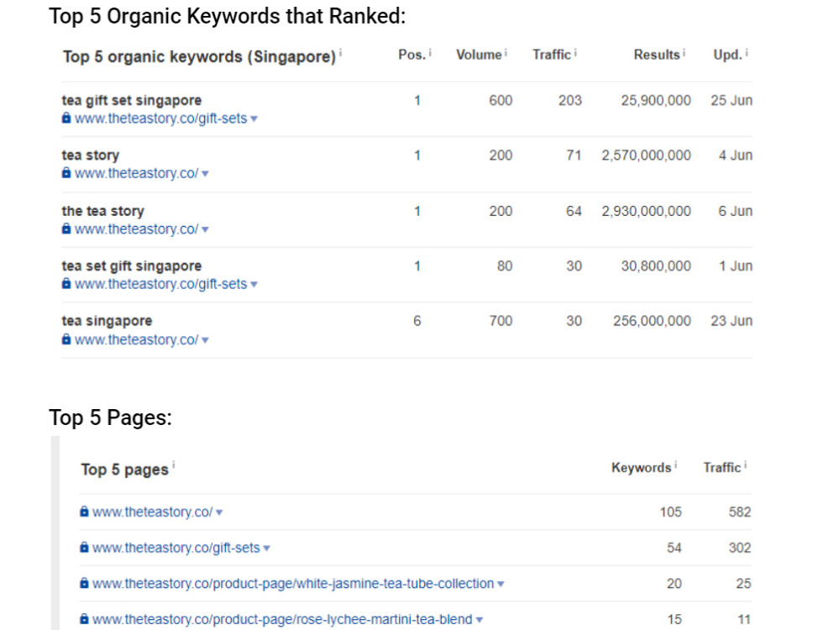
Task: Click info icon next to Volume header
Action: [506, 52]
